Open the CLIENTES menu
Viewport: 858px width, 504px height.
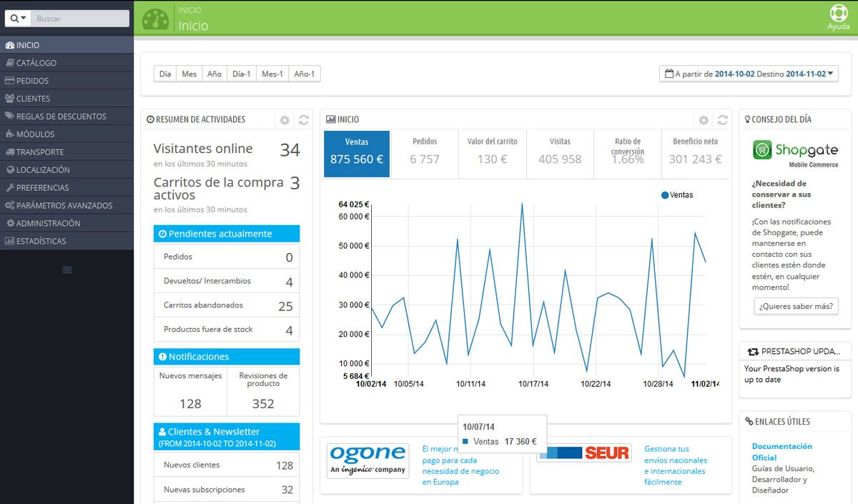point(66,99)
